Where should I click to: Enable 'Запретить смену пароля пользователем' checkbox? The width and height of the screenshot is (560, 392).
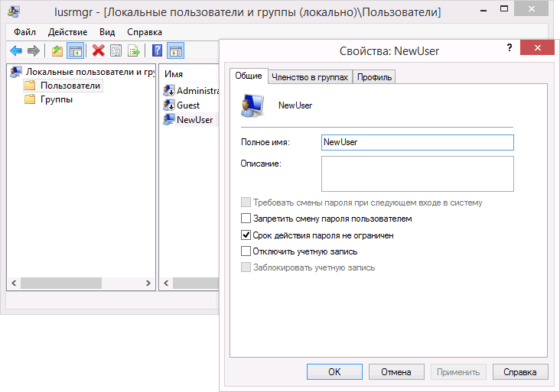coord(246,219)
